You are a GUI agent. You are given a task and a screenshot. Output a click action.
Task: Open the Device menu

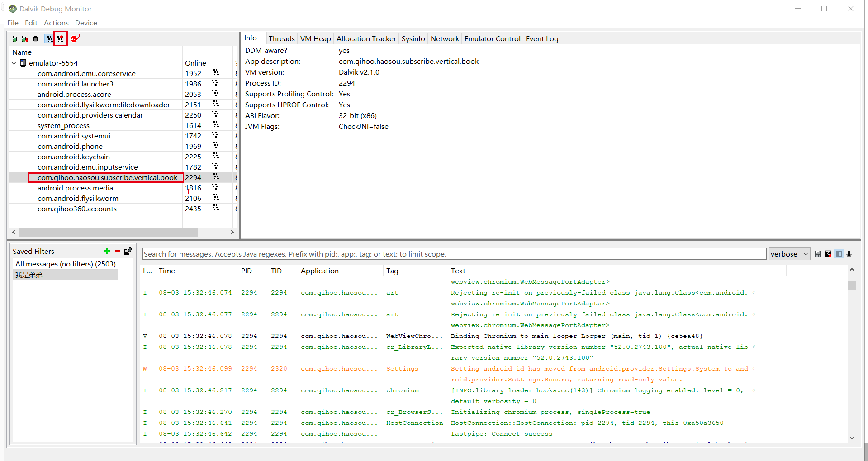point(86,23)
